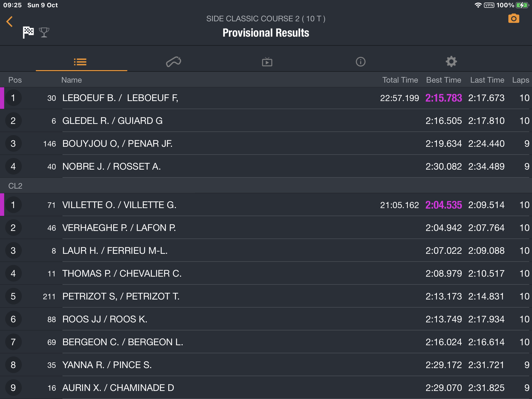Tap last time 2:09.088
The image size is (532, 399).
pyautogui.click(x=486, y=251)
